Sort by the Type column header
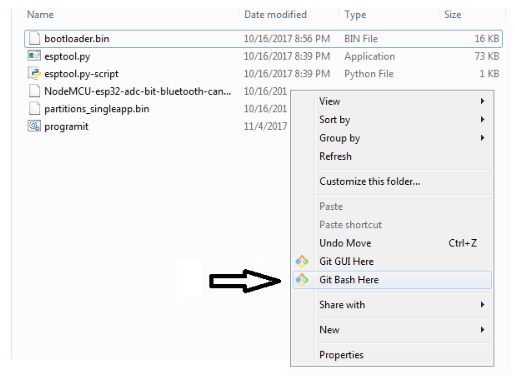 pyautogui.click(x=355, y=15)
